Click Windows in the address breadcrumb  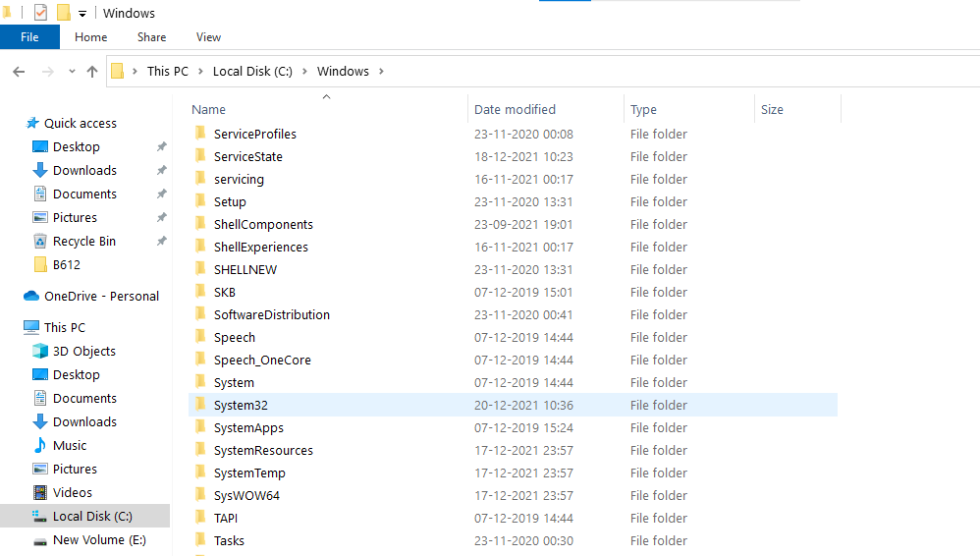click(343, 72)
